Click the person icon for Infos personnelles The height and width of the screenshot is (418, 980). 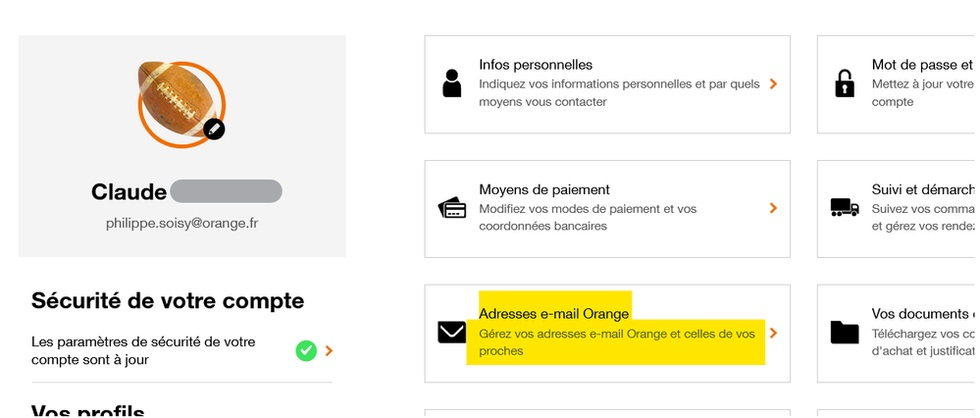451,84
